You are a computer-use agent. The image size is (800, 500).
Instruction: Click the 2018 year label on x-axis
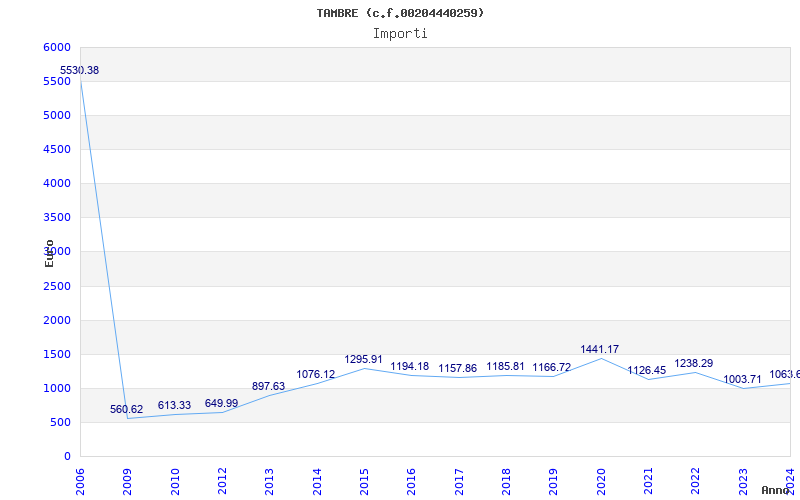(506, 481)
